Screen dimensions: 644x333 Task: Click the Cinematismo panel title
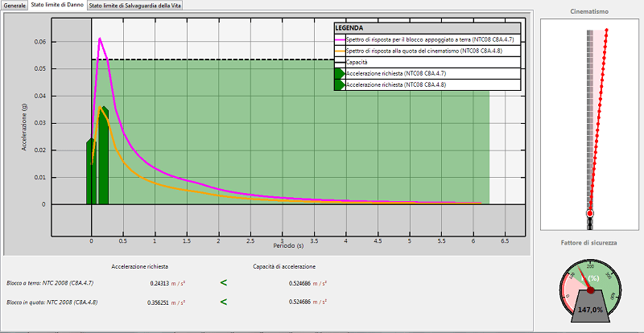pos(589,12)
